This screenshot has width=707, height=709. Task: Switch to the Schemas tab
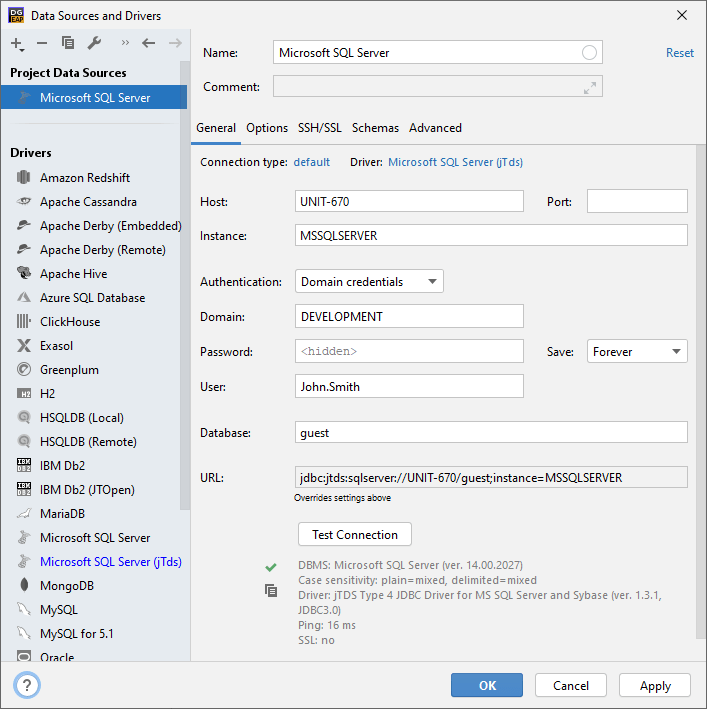[x=375, y=128]
